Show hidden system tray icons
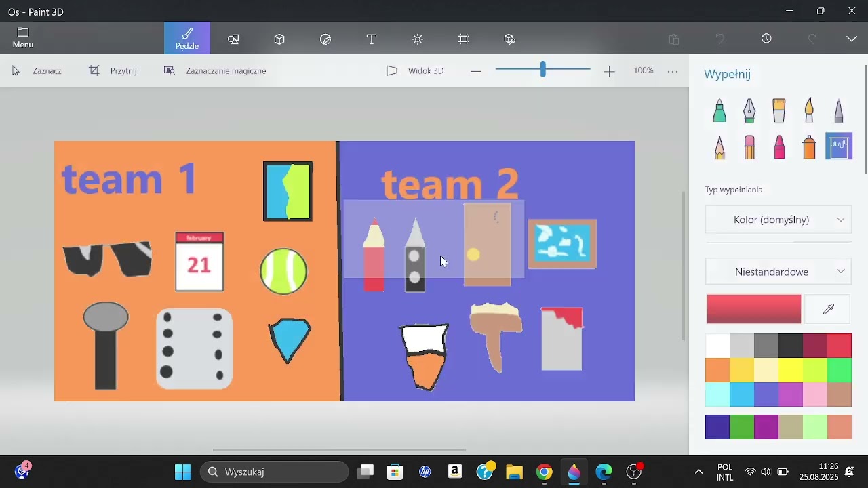Viewport: 868px width, 488px height. click(x=698, y=472)
